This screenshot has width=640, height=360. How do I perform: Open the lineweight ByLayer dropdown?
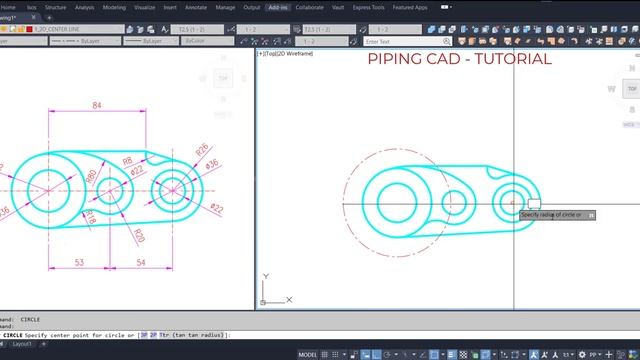(151, 41)
